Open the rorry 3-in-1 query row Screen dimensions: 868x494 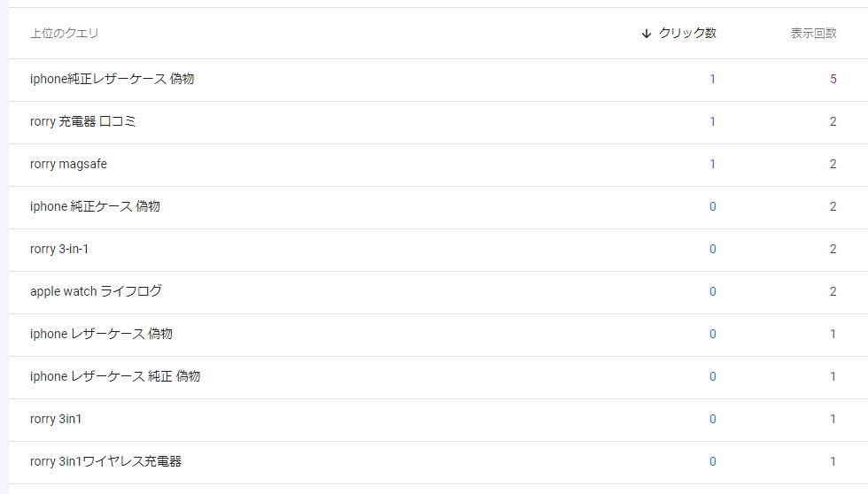click(59, 249)
